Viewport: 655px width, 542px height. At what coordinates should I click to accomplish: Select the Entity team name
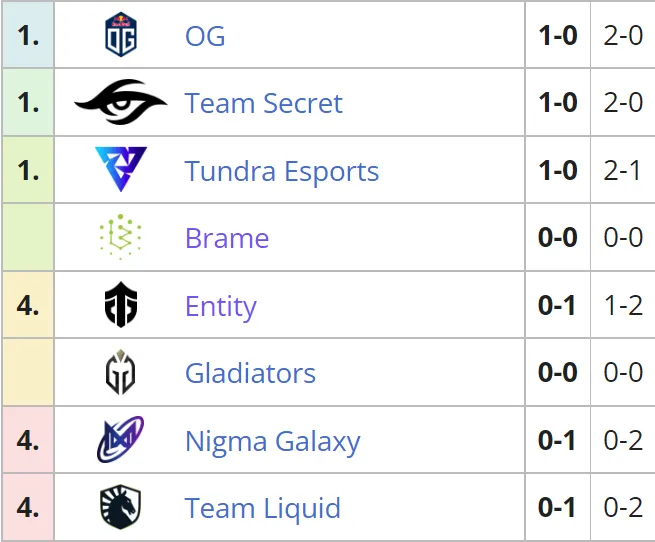221,307
